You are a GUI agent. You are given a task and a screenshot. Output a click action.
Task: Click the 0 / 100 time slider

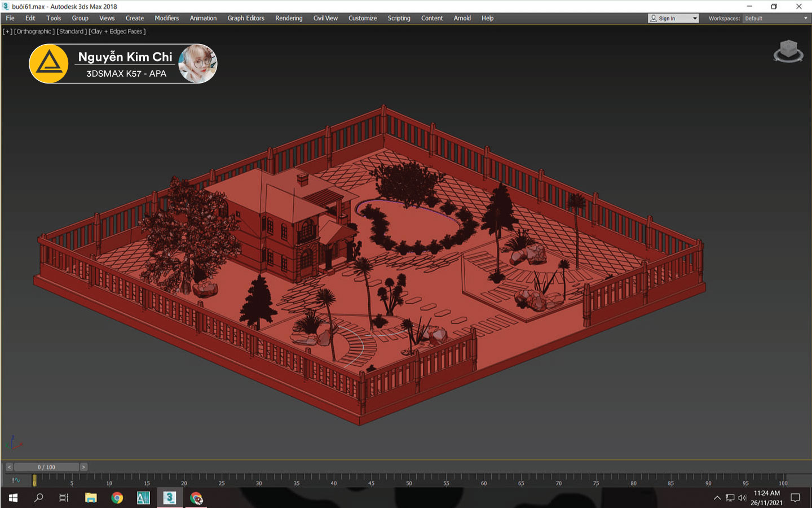(x=46, y=467)
